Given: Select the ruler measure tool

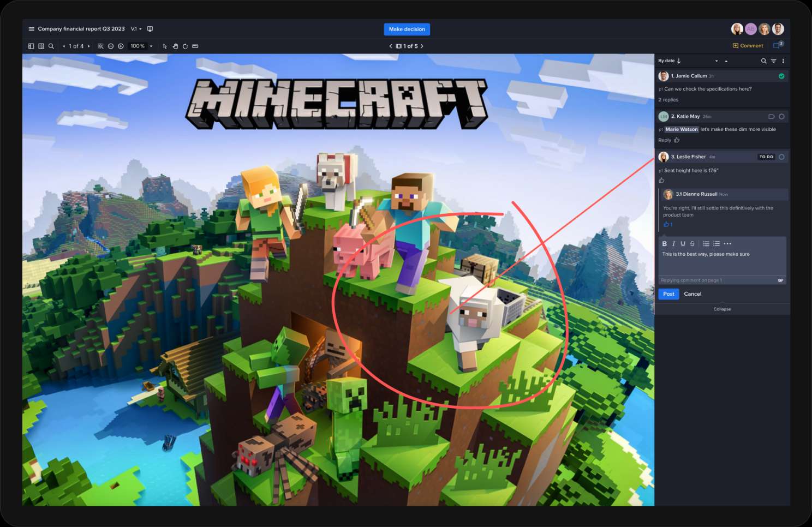Looking at the screenshot, I should [x=195, y=46].
